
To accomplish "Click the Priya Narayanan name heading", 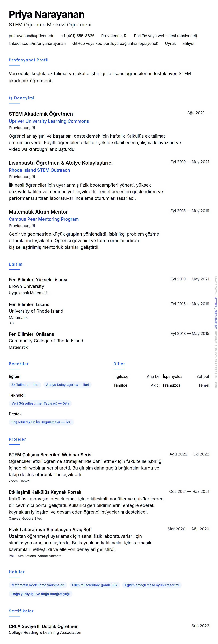I will (x=47, y=14).
